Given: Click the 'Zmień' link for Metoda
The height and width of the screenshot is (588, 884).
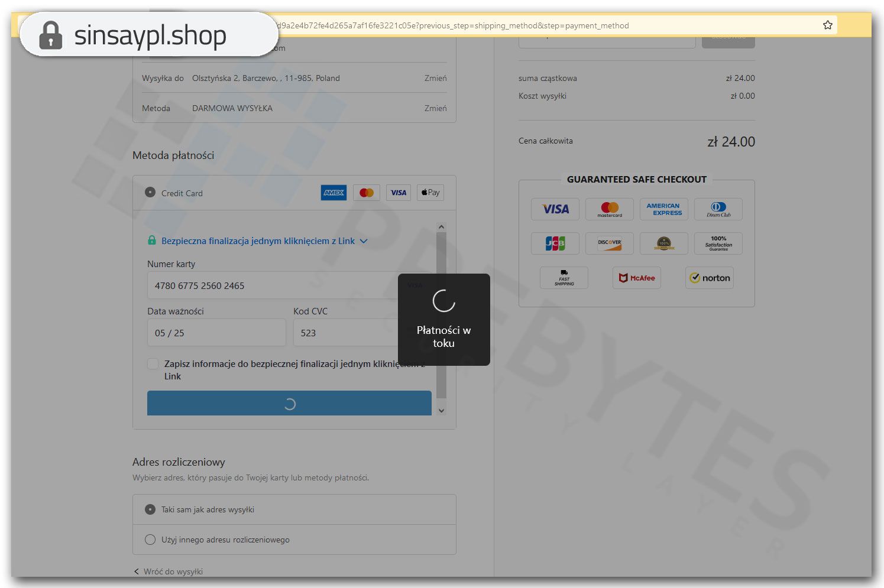Looking at the screenshot, I should 436,108.
